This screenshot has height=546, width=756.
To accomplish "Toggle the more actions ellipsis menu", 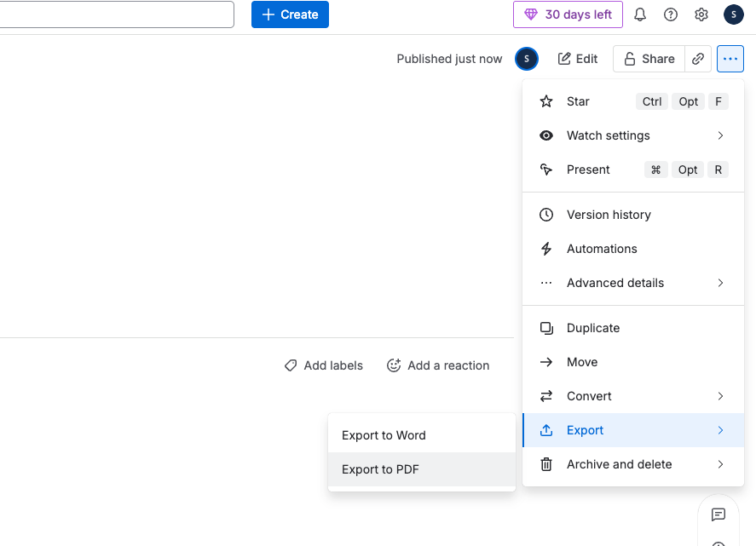I will click(730, 59).
